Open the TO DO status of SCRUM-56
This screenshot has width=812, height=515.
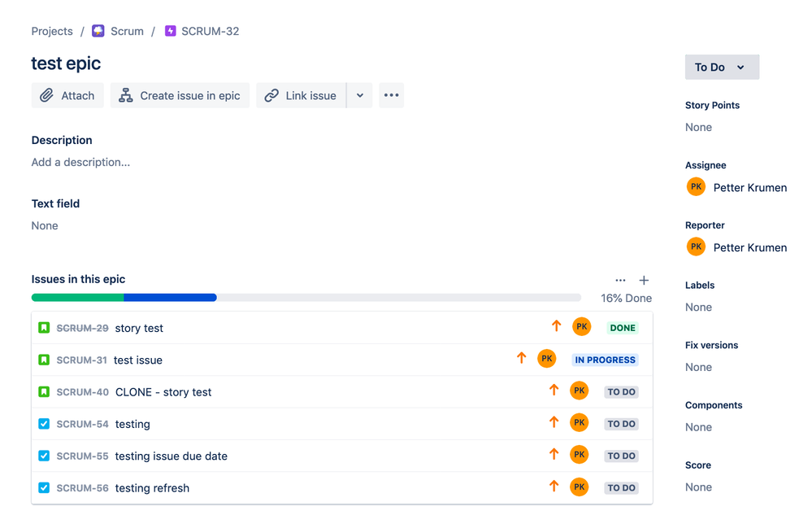[622, 488]
